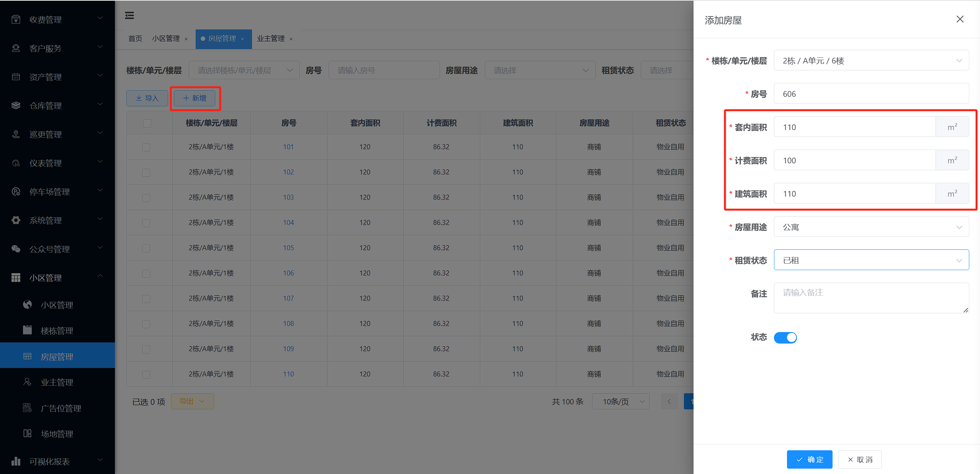
Task: Open room 107 link in table
Action: point(288,298)
